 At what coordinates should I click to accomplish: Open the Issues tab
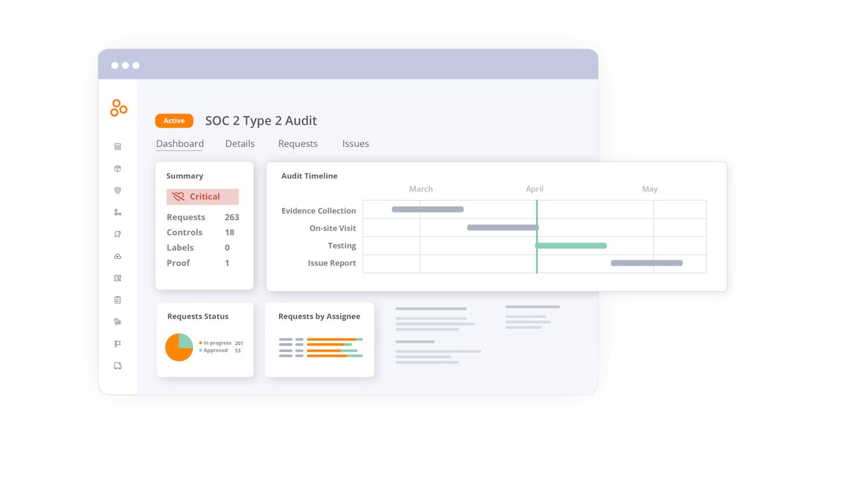(355, 143)
